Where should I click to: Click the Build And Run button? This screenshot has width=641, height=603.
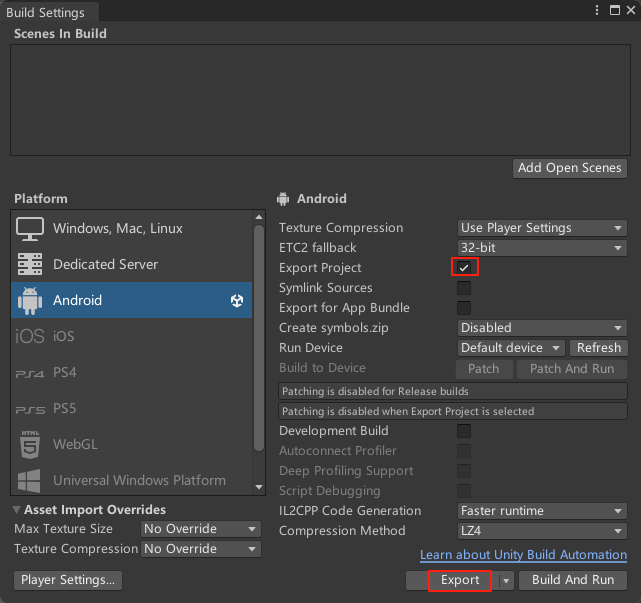(573, 581)
